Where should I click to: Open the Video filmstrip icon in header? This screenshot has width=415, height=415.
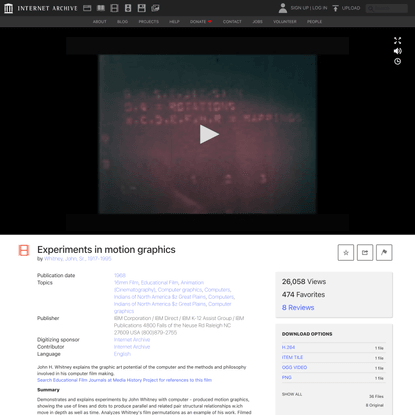pos(114,8)
